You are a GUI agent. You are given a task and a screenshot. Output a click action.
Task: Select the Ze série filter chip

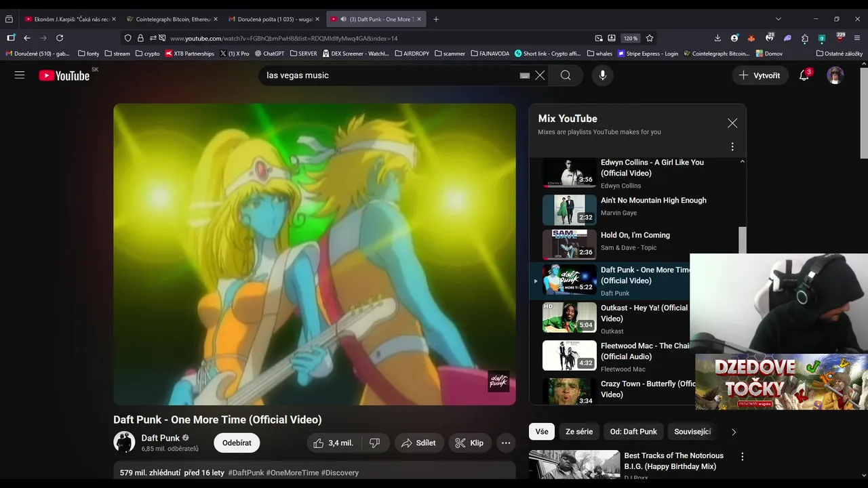[x=579, y=432]
